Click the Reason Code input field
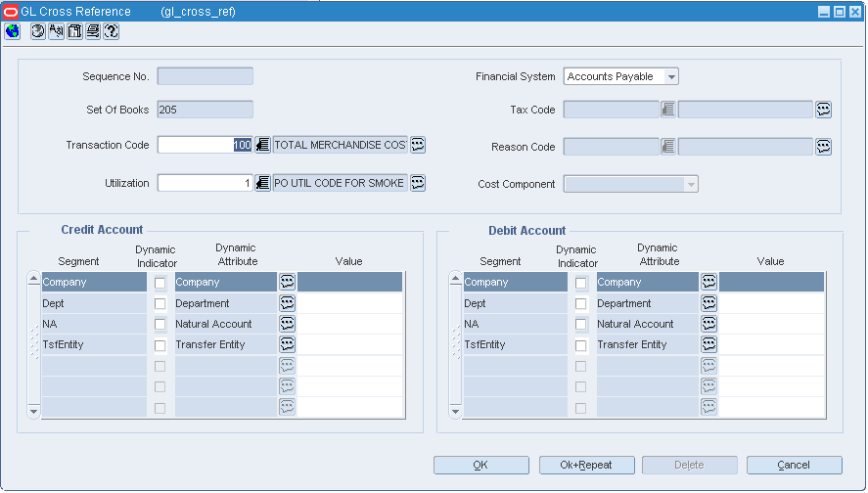868x493 pixels. click(x=612, y=147)
